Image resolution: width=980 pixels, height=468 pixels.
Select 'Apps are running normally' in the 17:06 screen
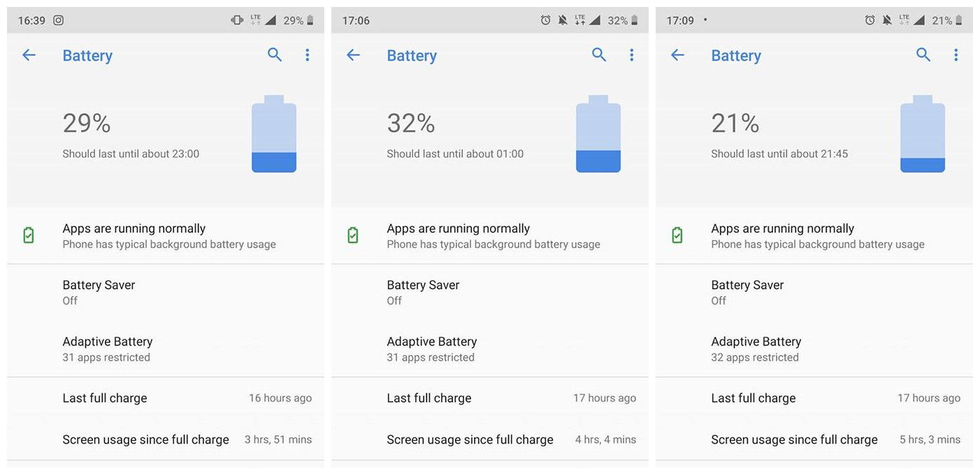click(x=490, y=236)
